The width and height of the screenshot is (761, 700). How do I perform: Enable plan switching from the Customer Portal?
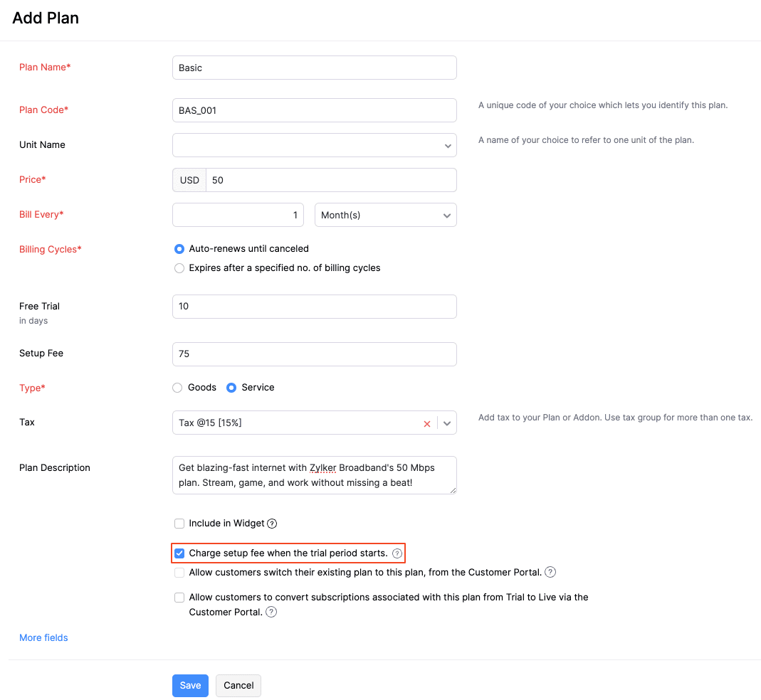(x=179, y=572)
